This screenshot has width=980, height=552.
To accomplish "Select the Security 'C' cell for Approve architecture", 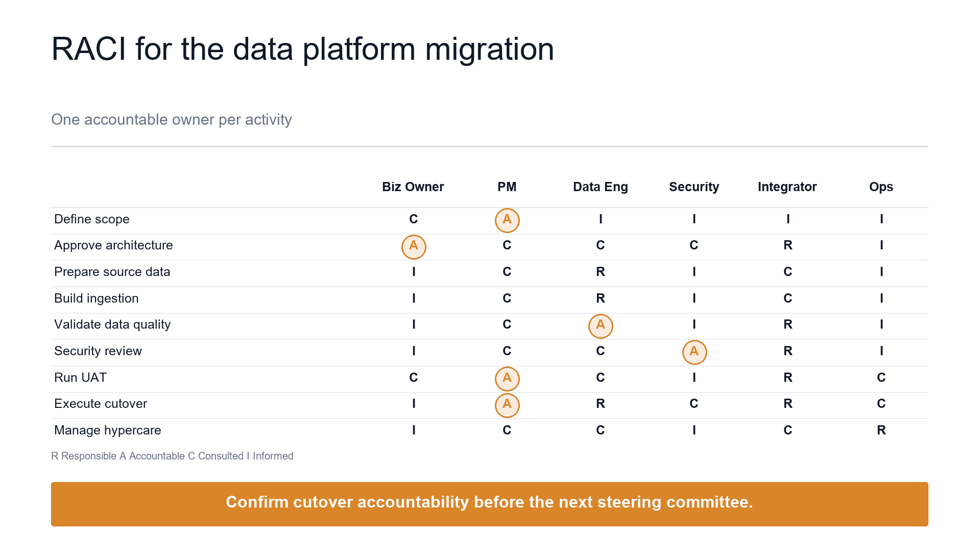I will pos(694,245).
